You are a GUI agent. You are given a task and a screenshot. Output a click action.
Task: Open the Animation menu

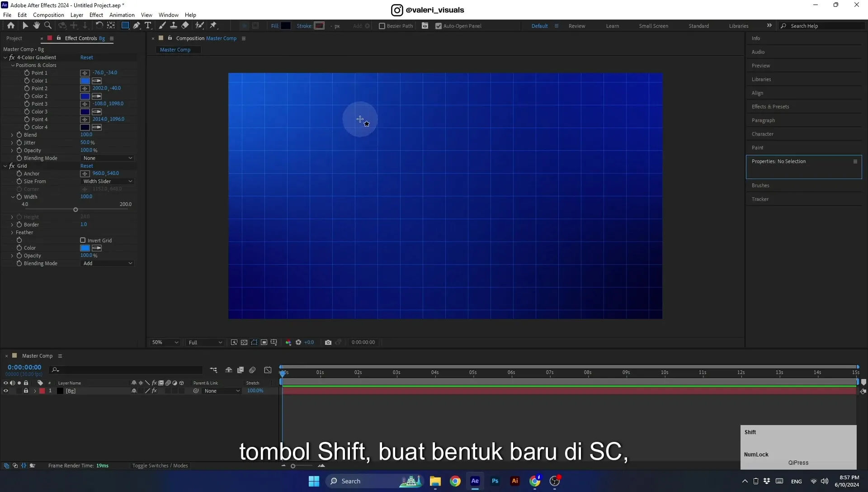point(122,15)
